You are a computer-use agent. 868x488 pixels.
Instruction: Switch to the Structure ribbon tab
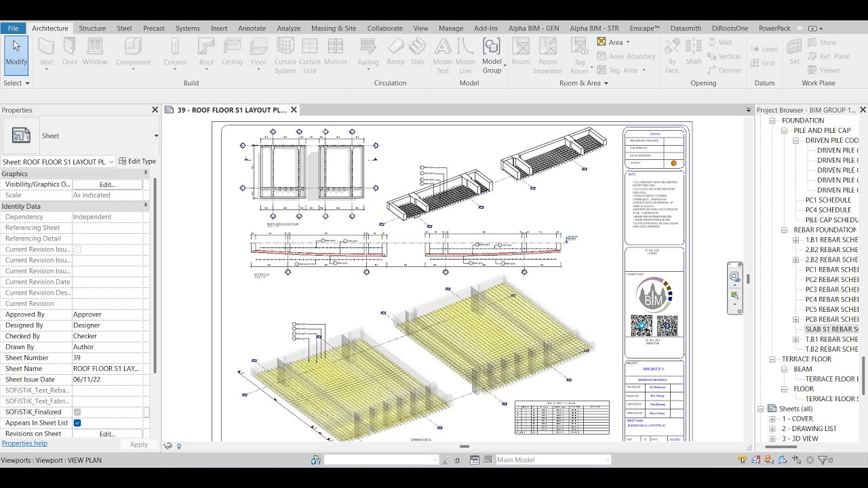click(x=92, y=28)
